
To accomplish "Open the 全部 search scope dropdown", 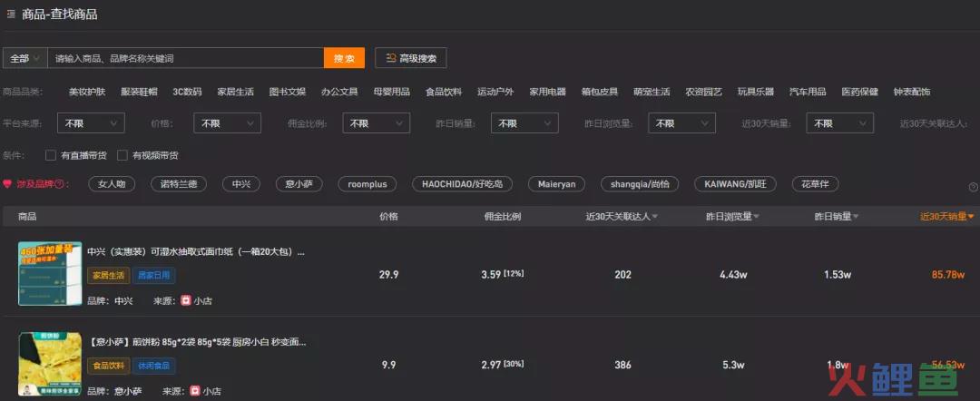I will [x=25, y=58].
